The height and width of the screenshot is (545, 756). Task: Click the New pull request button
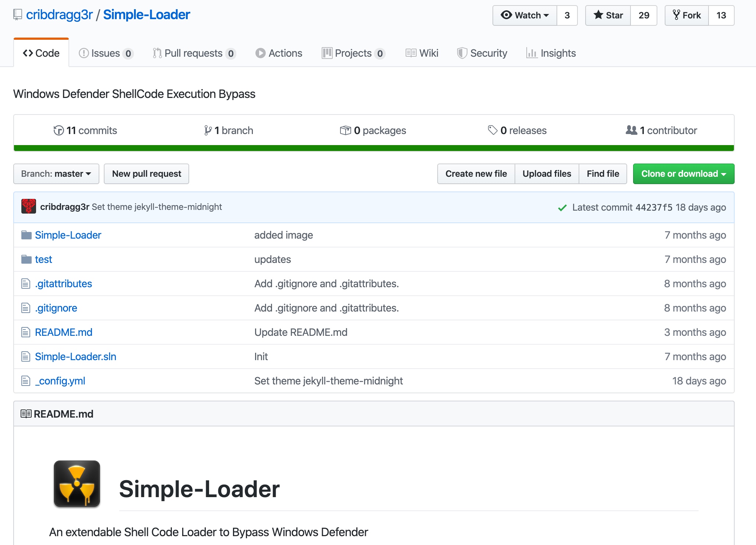(146, 174)
